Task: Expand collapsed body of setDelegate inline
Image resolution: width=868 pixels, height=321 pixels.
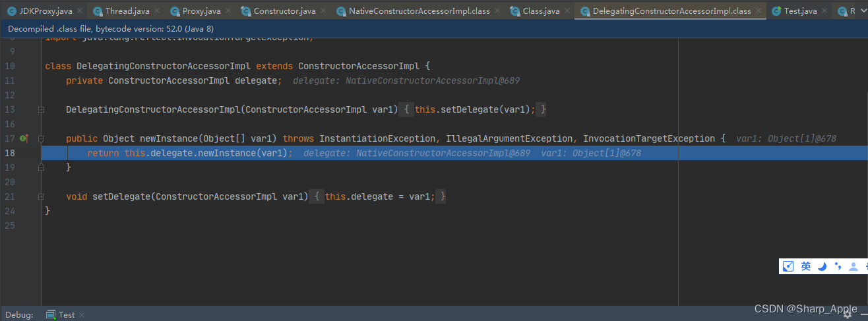Action: (x=318, y=196)
